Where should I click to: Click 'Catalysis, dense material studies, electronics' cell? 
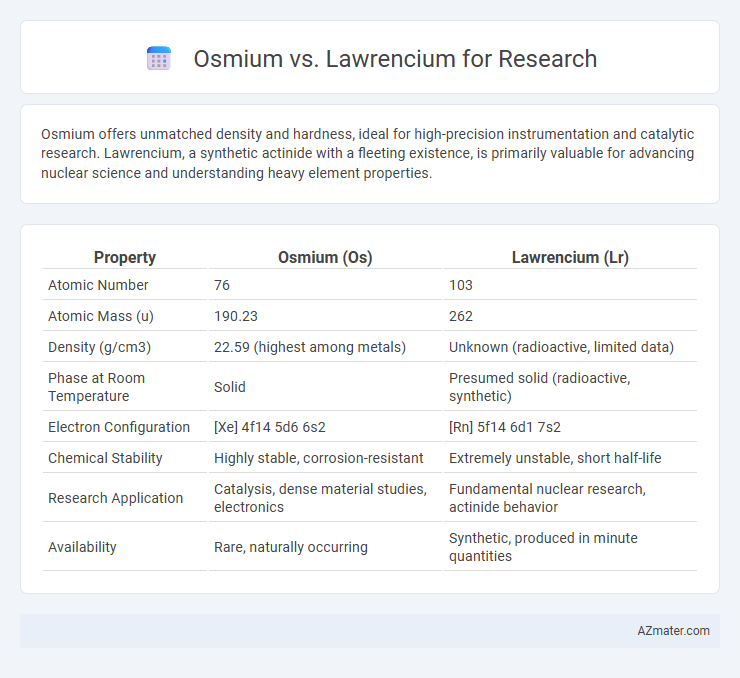coord(320,498)
